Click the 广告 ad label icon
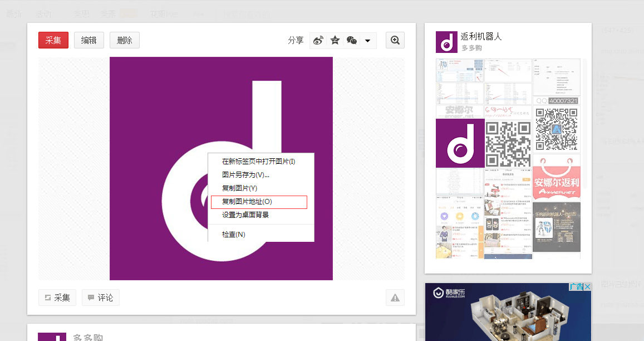The height and width of the screenshot is (341, 644). pos(576,287)
